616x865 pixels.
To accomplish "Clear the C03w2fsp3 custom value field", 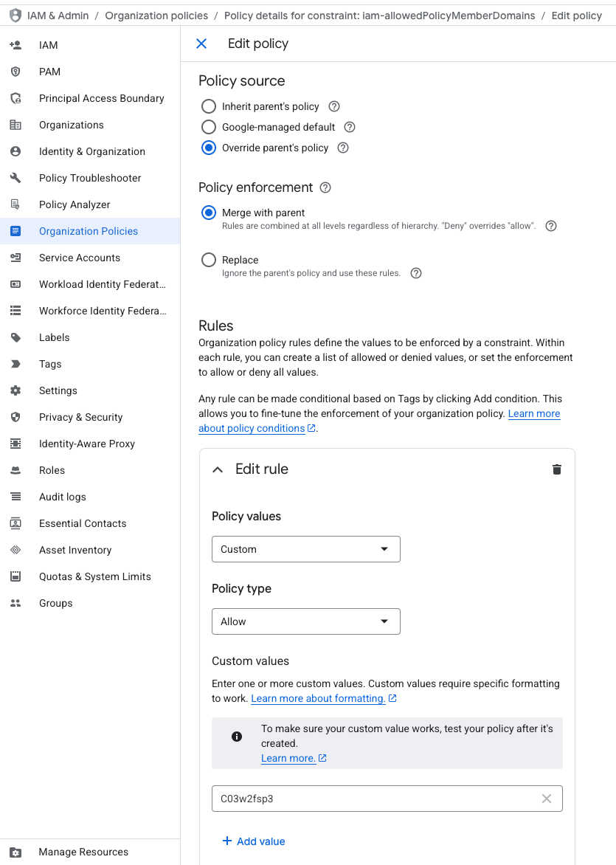I will click(x=546, y=799).
